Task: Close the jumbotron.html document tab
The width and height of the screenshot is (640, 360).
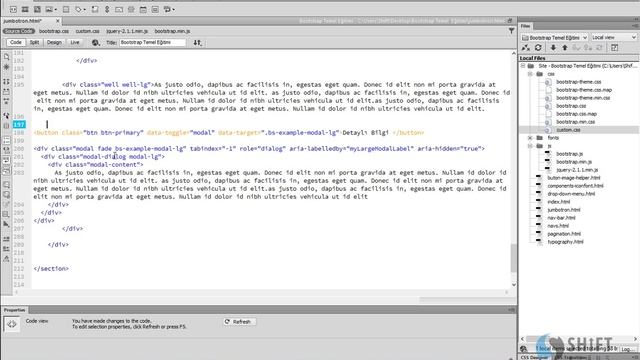Action: point(58,21)
